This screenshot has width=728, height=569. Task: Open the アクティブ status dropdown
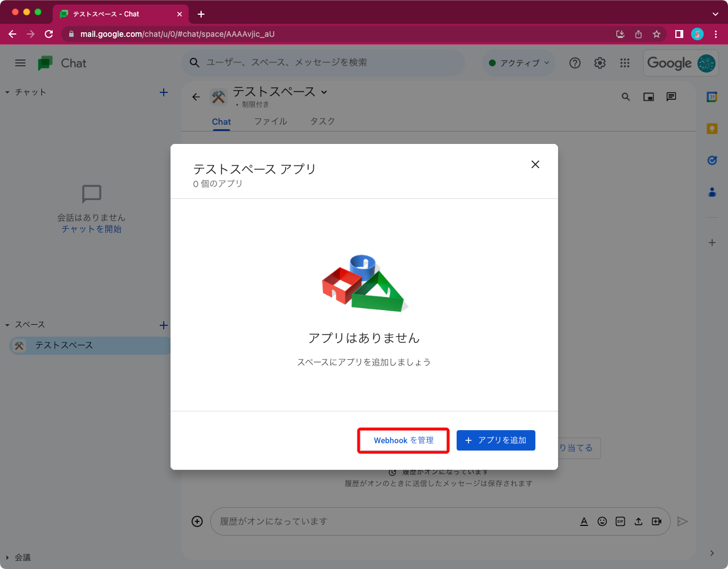click(518, 63)
